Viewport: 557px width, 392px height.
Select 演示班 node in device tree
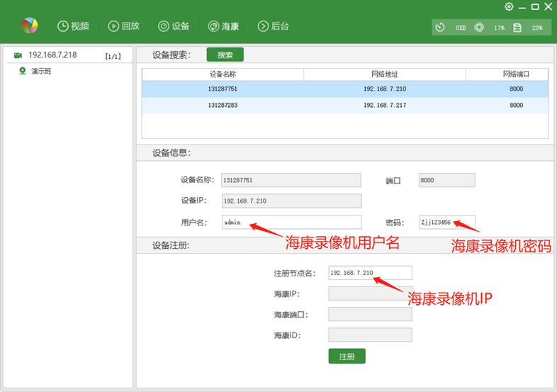point(41,71)
